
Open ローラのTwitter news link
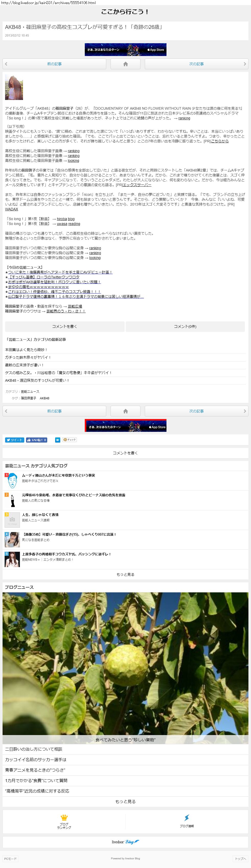pyautogui.click(x=43, y=277)
